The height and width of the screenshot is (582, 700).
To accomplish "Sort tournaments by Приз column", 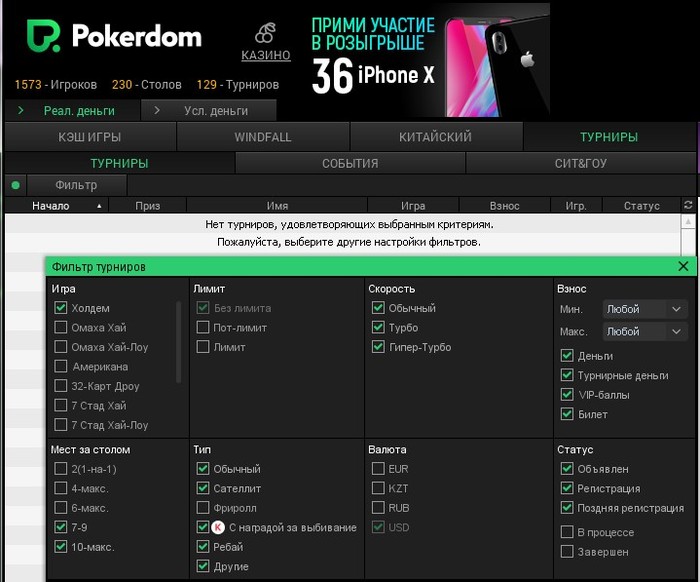I will pyautogui.click(x=148, y=206).
